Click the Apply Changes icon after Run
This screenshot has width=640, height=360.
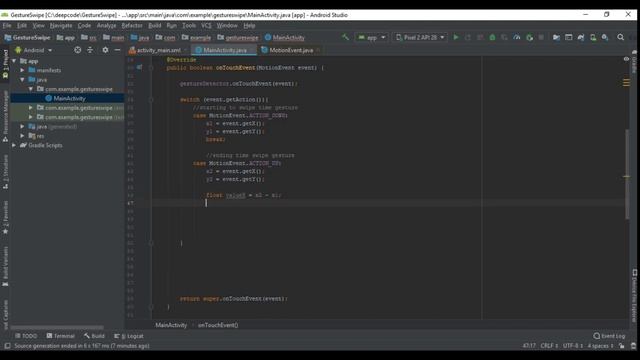[468, 37]
